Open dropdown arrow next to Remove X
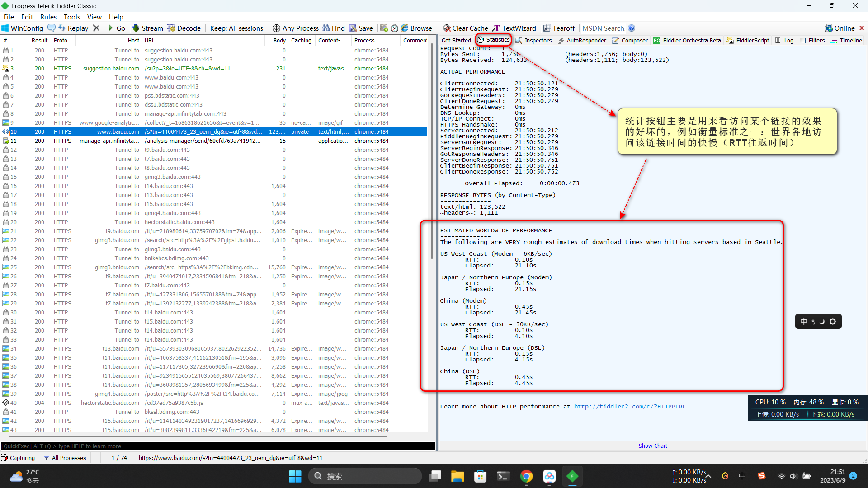The image size is (868, 488). (x=103, y=28)
